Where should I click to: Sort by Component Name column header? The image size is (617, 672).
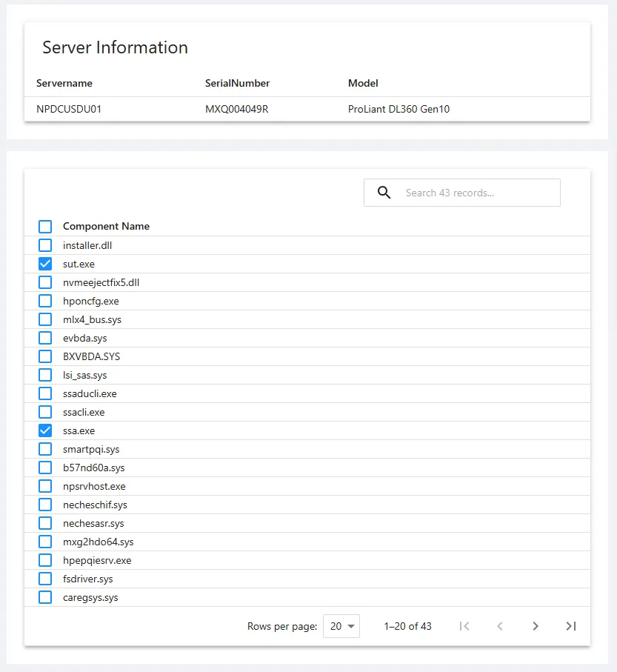[106, 227]
